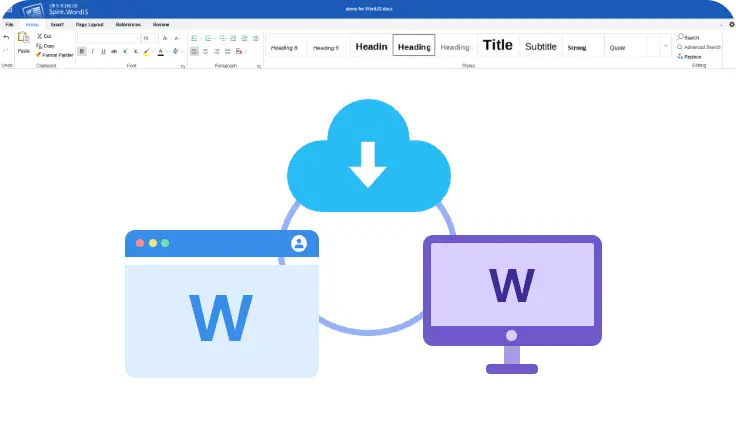
Task: Open the settings gear at the top right
Action: 731,24
